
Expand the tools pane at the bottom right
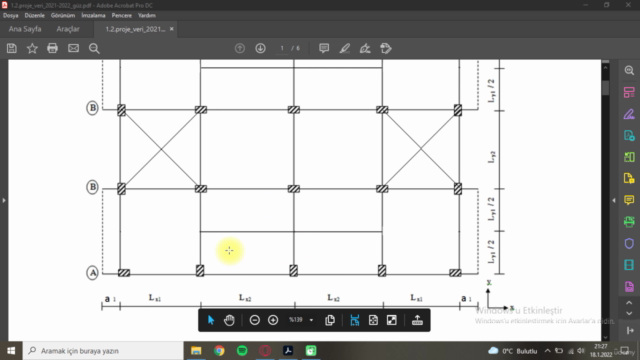[x=629, y=331]
